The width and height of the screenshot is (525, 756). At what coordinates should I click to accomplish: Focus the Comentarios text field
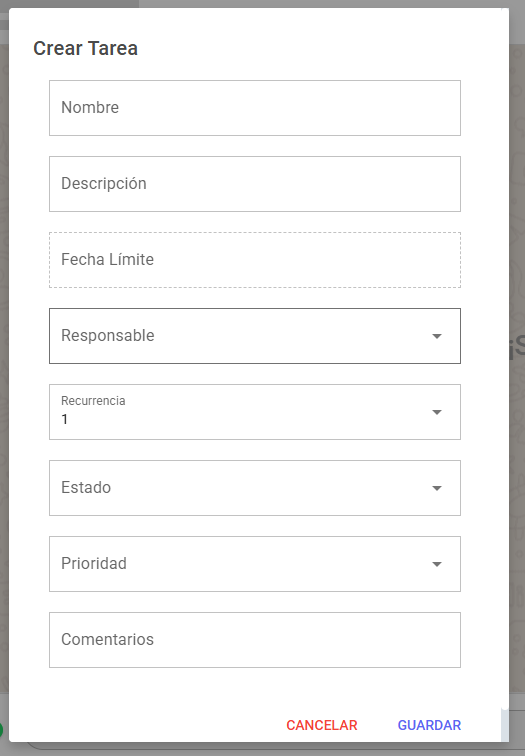pyautogui.click(x=255, y=640)
